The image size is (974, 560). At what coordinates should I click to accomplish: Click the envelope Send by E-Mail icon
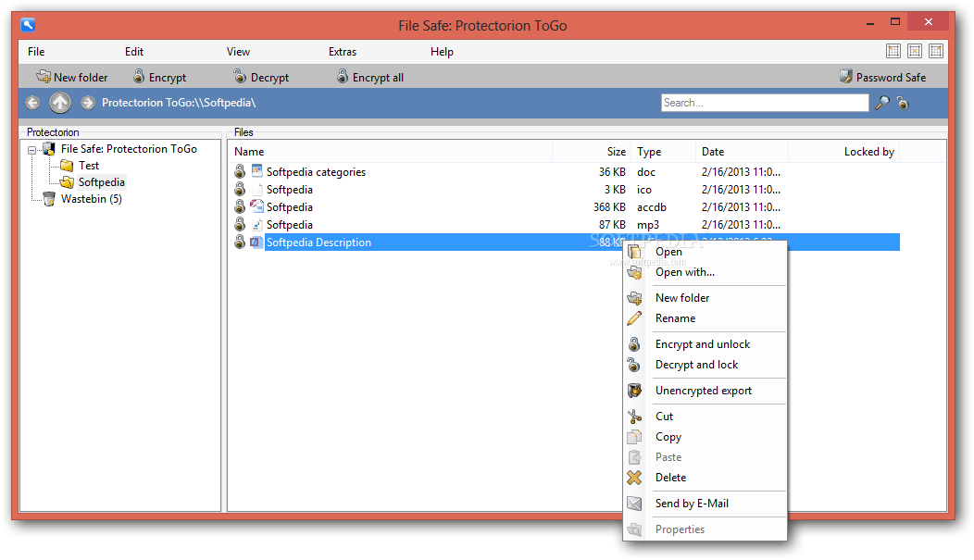click(634, 504)
